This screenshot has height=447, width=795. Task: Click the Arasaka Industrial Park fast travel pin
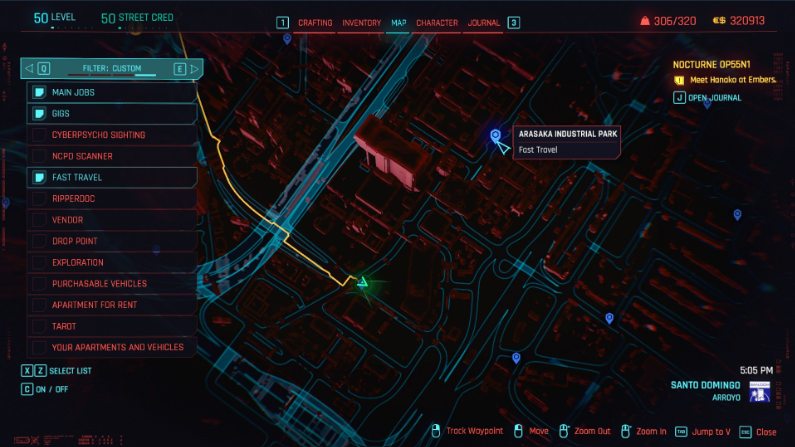[x=495, y=135]
